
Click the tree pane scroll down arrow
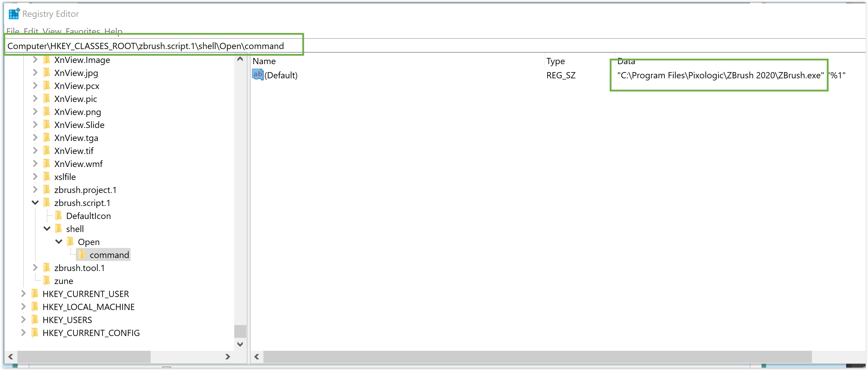[x=240, y=344]
